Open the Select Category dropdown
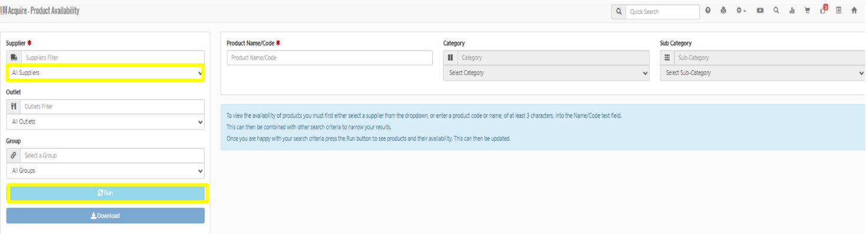868x234 pixels. click(x=546, y=73)
